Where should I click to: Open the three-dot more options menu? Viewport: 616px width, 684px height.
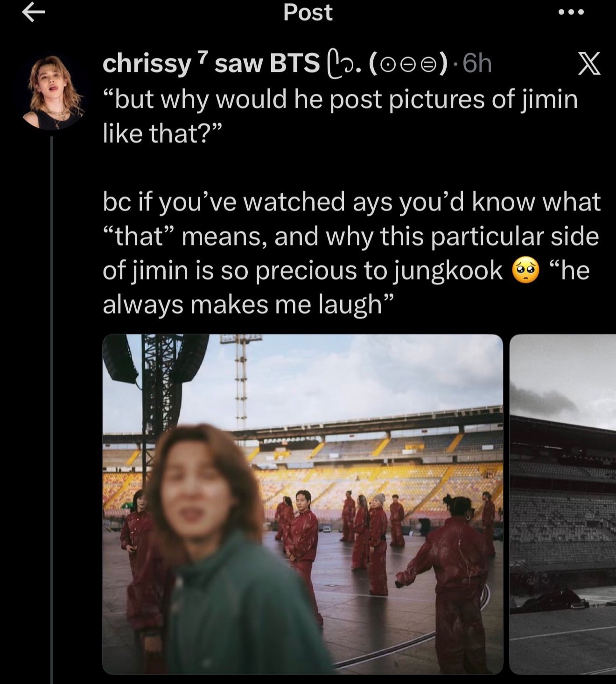571,13
